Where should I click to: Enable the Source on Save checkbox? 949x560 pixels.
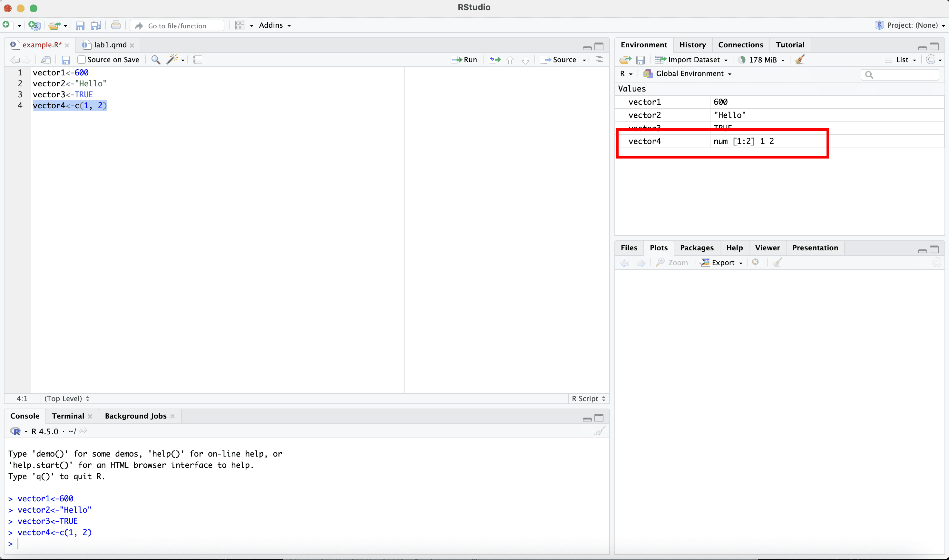click(x=82, y=60)
